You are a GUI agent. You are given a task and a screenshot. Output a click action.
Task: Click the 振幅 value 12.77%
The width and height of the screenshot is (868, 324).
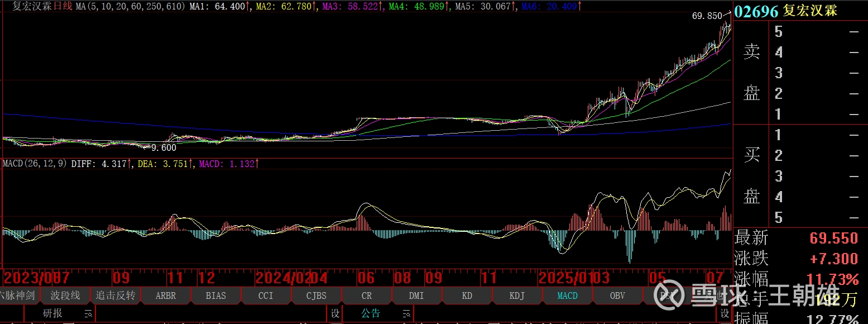pyautogui.click(x=833, y=320)
